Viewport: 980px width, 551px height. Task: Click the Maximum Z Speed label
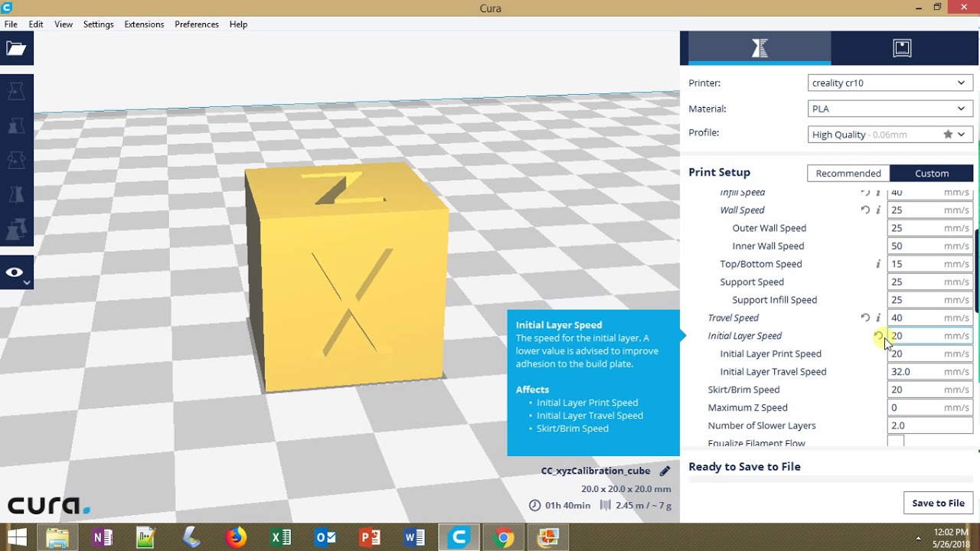tap(747, 408)
